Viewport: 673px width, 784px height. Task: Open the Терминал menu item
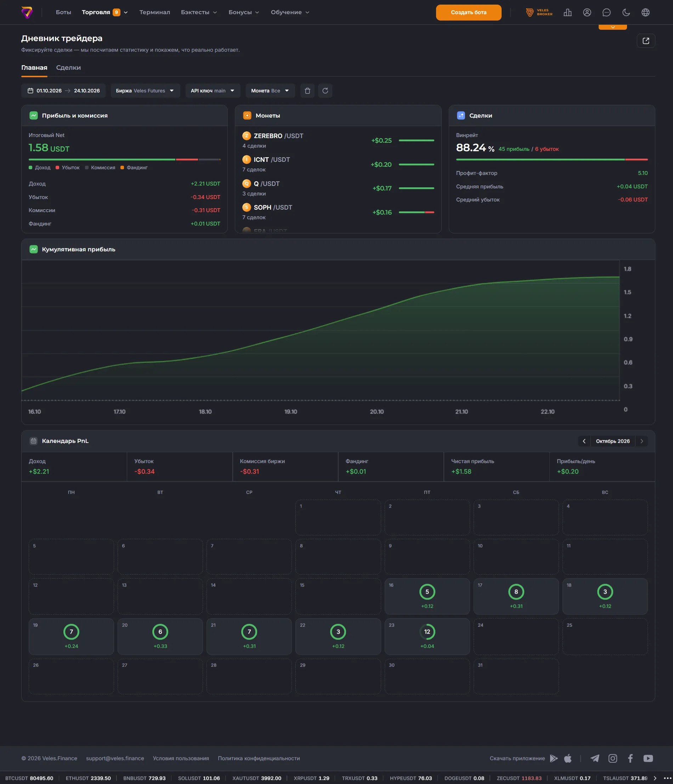(154, 12)
